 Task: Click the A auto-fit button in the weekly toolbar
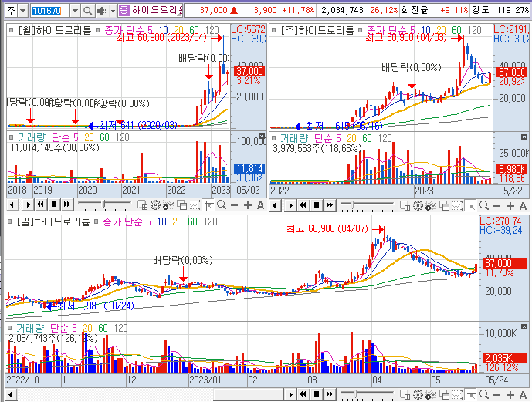523,206
